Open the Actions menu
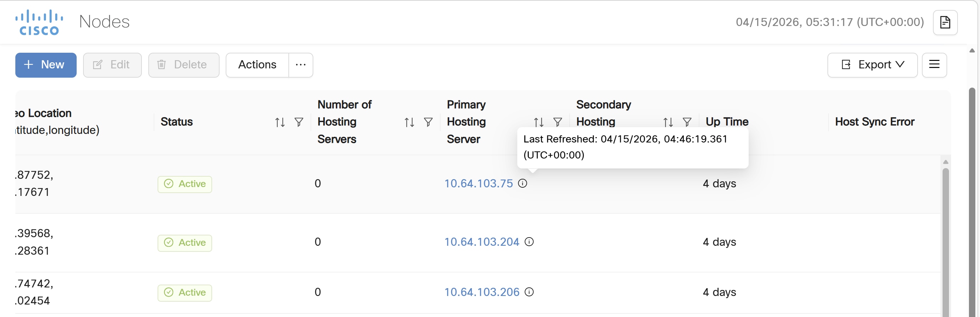 click(x=257, y=65)
